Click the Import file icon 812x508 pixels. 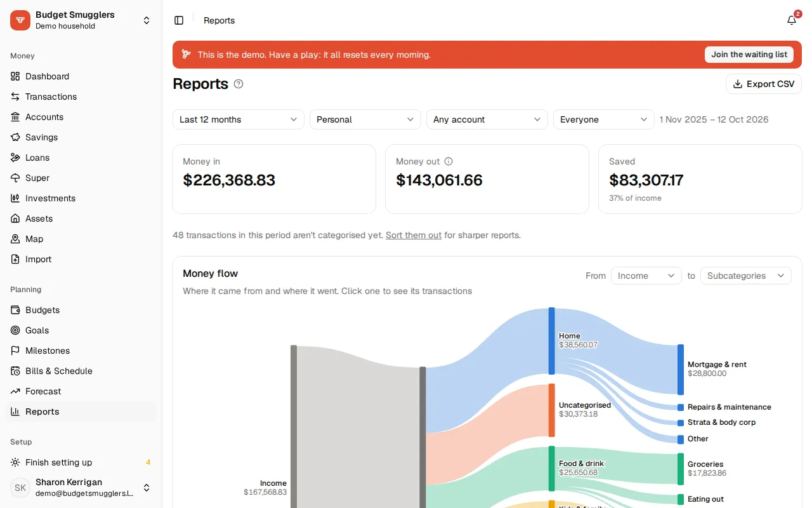pyautogui.click(x=15, y=259)
